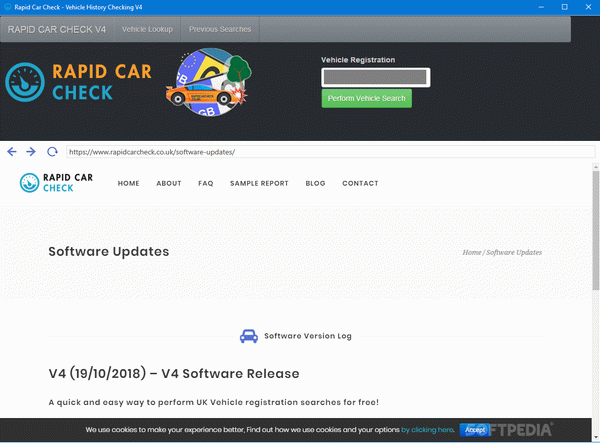The image size is (600, 443).
Task: Click the vertical scrollbar thumb
Action: (596, 230)
